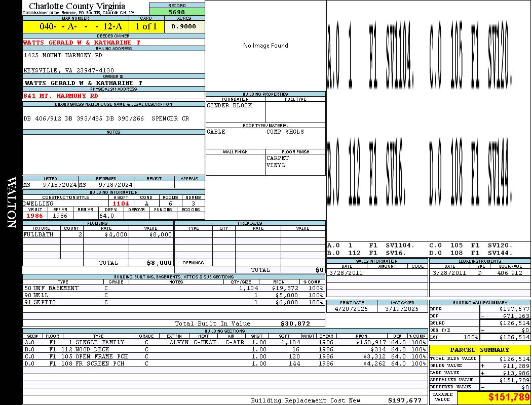Image resolution: width=532 pixels, height=405 pixels.
Task: Select the A.0 Single Family building section row
Action: click(x=225, y=342)
